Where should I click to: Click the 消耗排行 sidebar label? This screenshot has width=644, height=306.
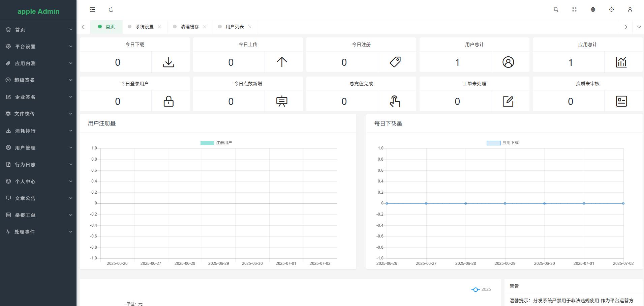(x=25, y=131)
